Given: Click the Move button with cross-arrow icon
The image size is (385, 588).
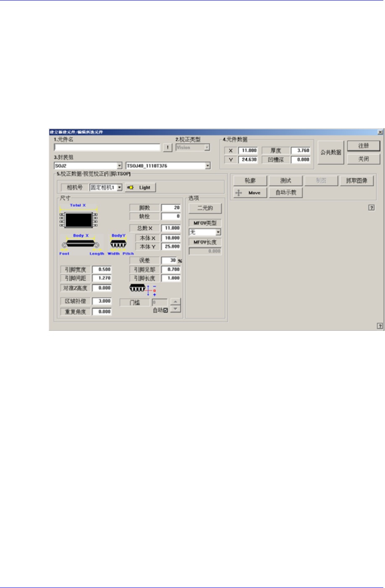Looking at the screenshot, I should (x=250, y=193).
